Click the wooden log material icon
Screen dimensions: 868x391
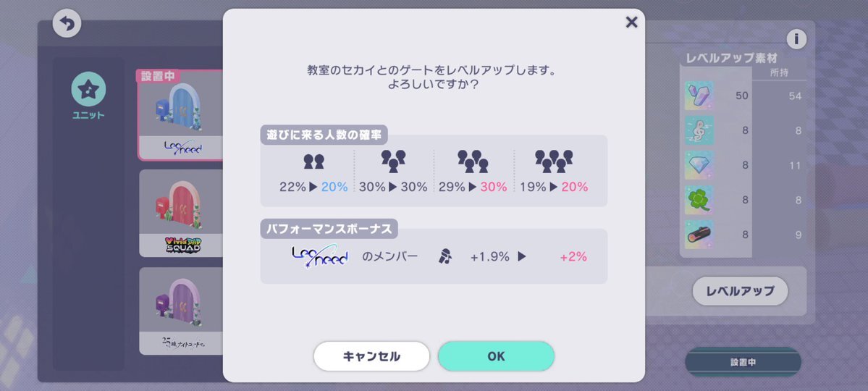pyautogui.click(x=699, y=235)
